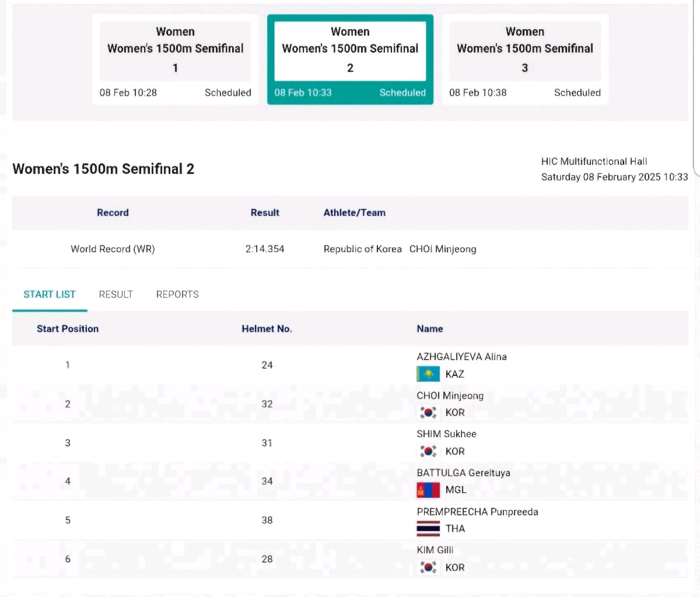Click Korean flag beside CHOI Minjeong
Screen dimensions: 700x597
click(x=428, y=413)
